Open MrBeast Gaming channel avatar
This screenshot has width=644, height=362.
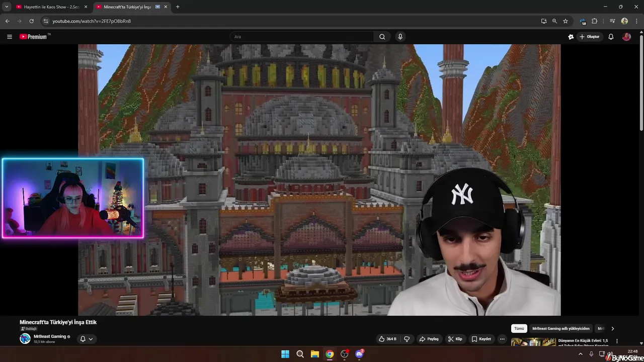pyautogui.click(x=25, y=339)
